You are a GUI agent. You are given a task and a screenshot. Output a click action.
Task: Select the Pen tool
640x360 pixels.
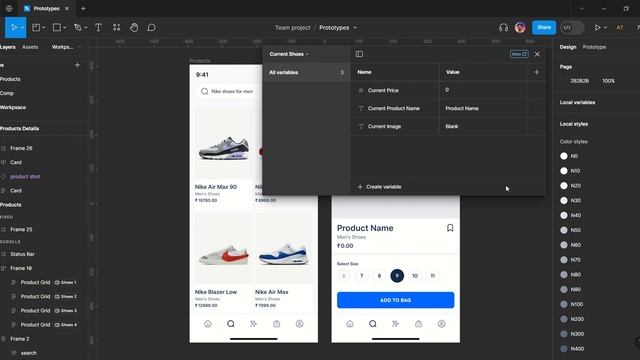click(x=78, y=27)
